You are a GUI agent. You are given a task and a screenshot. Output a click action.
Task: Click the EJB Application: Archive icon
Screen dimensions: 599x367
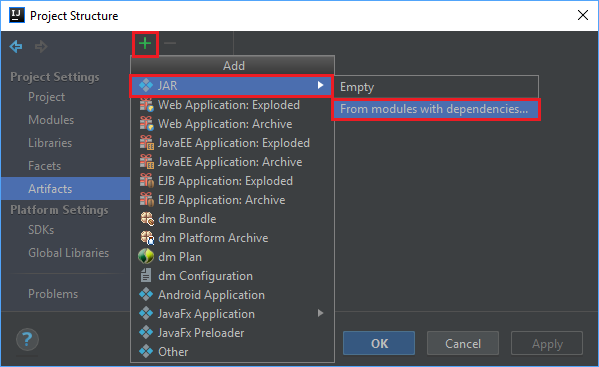[x=146, y=200]
